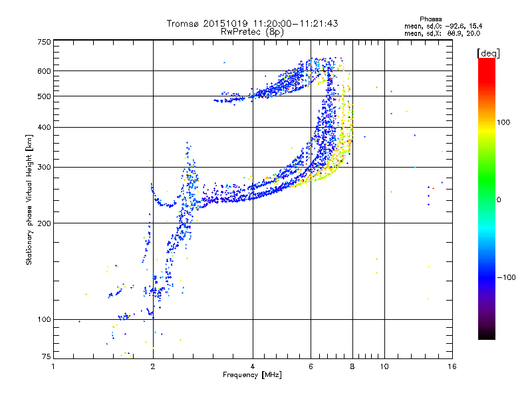Click the y-axis label 'Stationary phase Virtual Height [km]'
This screenshot has width=532, height=399.
[29, 199]
